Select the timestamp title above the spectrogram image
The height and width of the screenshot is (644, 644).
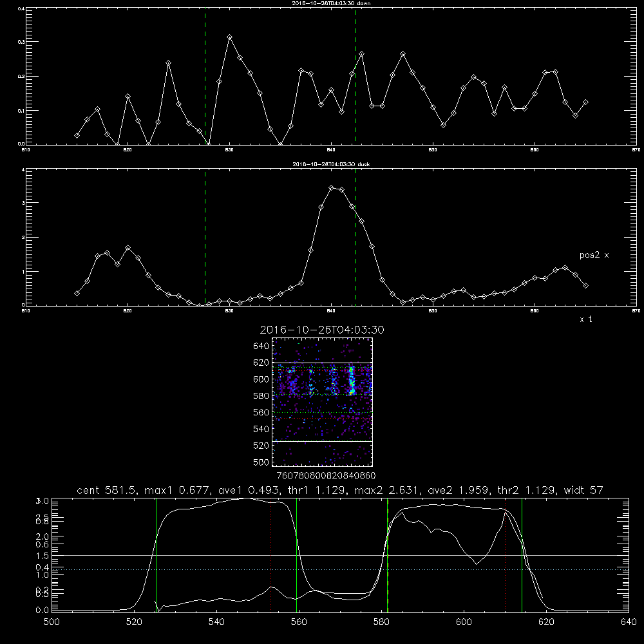tap(322, 330)
